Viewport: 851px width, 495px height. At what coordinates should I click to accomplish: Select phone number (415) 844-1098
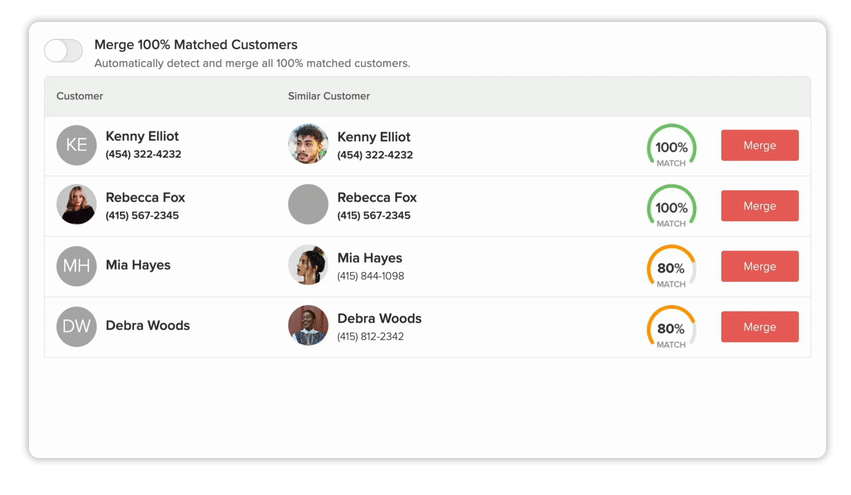click(x=371, y=276)
